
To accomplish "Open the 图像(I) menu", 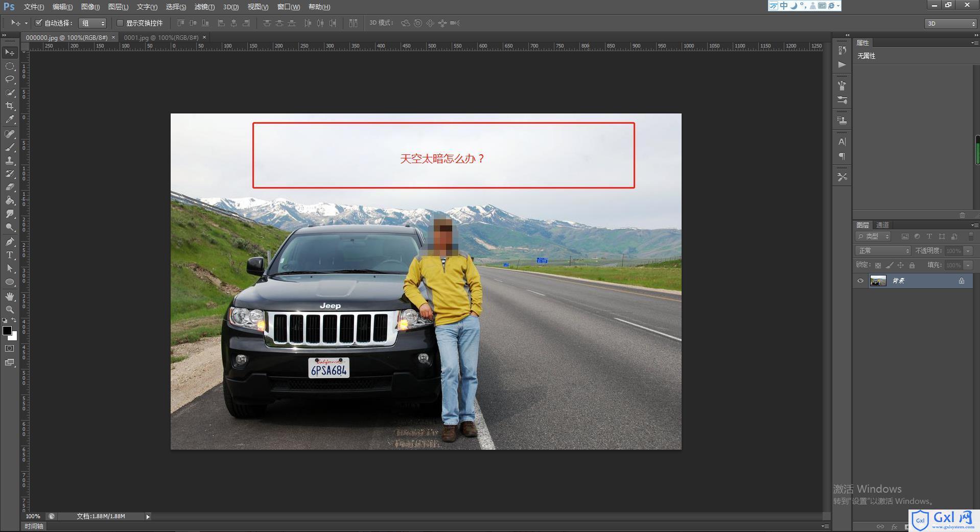I will coord(90,7).
